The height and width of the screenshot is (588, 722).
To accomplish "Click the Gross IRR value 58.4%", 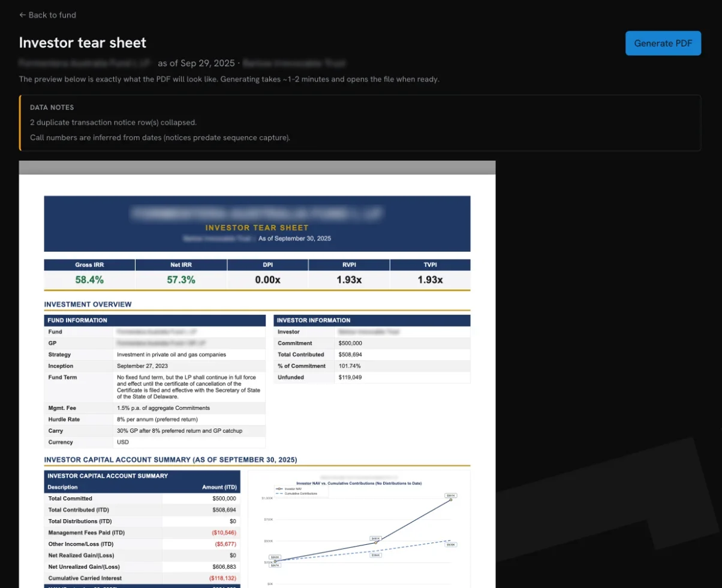I will click(89, 280).
